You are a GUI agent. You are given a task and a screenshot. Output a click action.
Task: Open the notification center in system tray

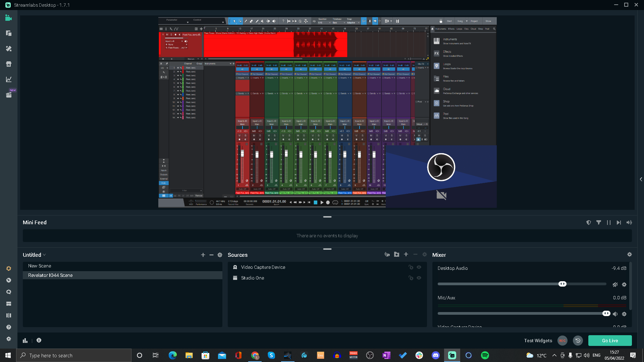[633, 355]
